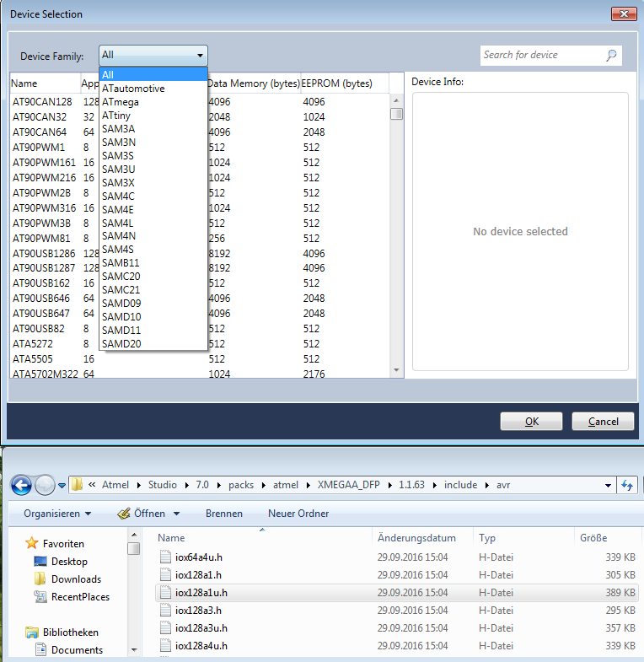Select All in the device family list

coord(153,75)
